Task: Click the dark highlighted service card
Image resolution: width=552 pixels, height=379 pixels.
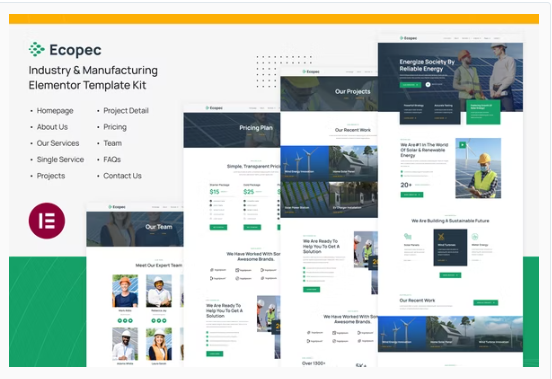Action: 450,247
